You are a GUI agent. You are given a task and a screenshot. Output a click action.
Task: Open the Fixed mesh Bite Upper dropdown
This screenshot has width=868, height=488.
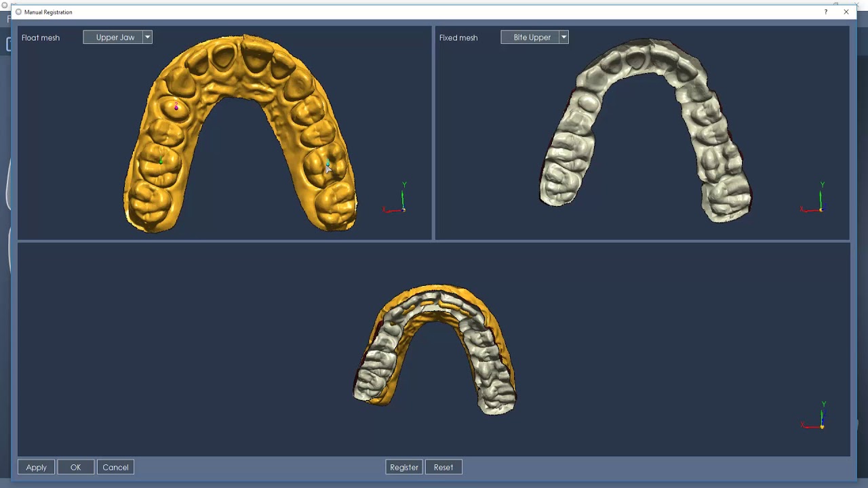tap(534, 37)
